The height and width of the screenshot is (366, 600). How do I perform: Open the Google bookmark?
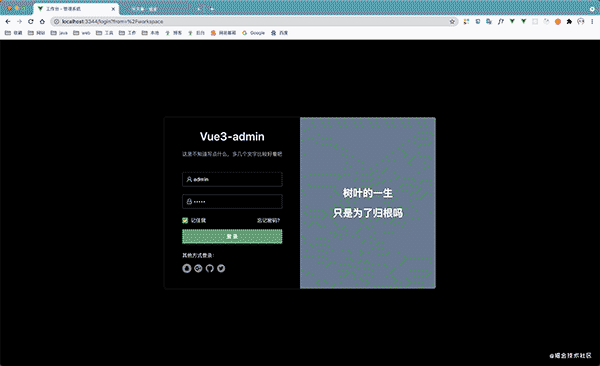pos(253,33)
